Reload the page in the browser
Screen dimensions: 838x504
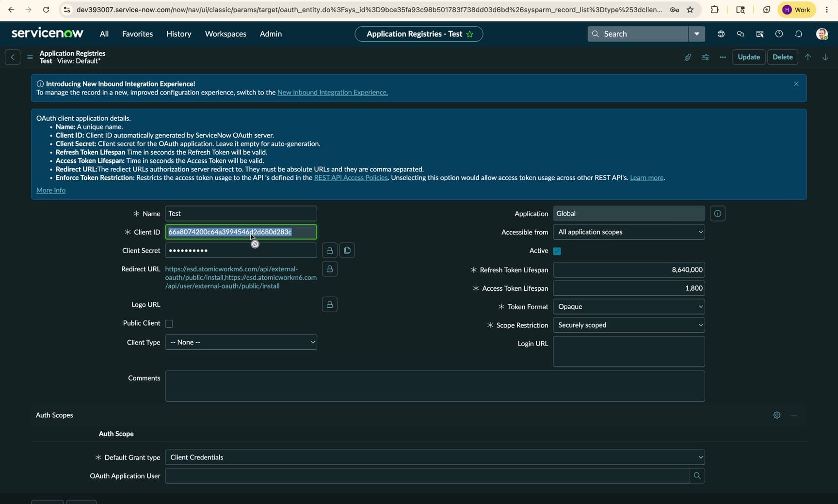46,10
